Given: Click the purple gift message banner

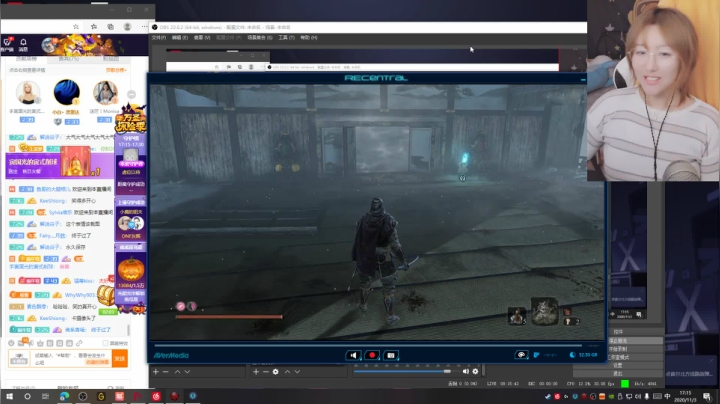Looking at the screenshot, I should pos(60,165).
